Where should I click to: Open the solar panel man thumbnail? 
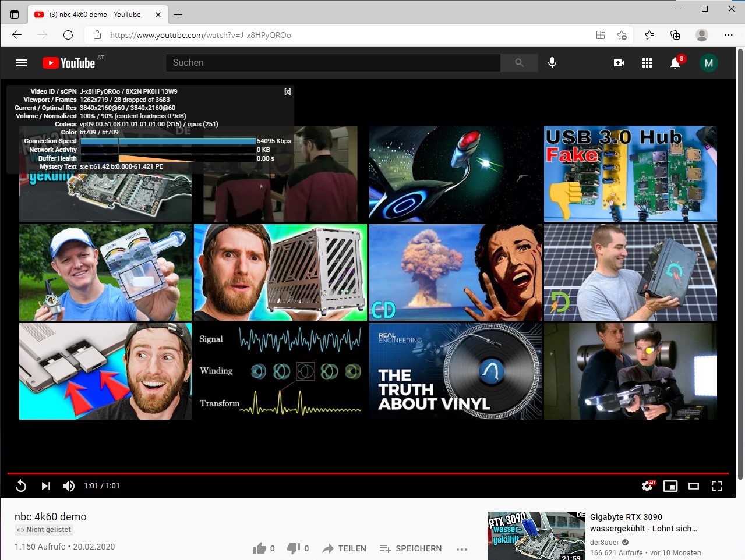(x=630, y=272)
